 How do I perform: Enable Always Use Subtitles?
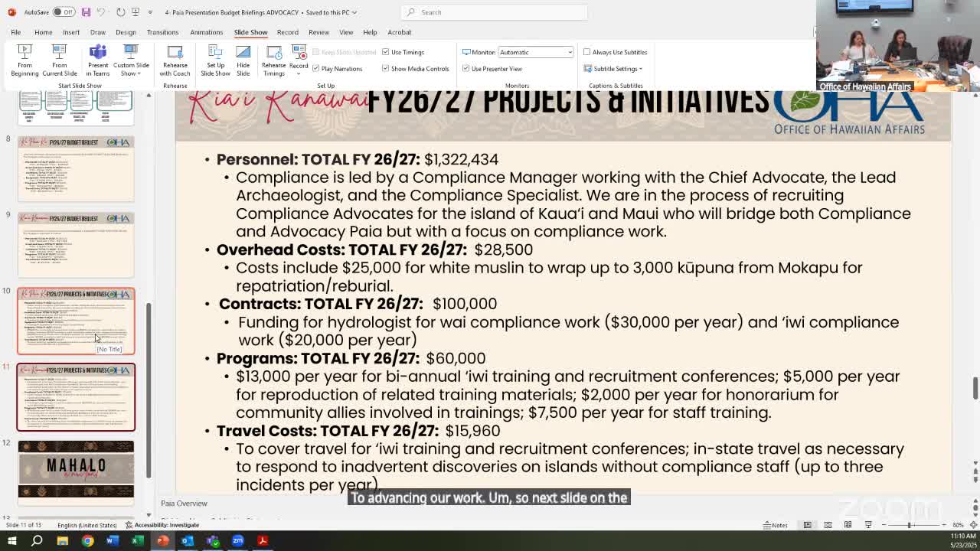coord(587,52)
